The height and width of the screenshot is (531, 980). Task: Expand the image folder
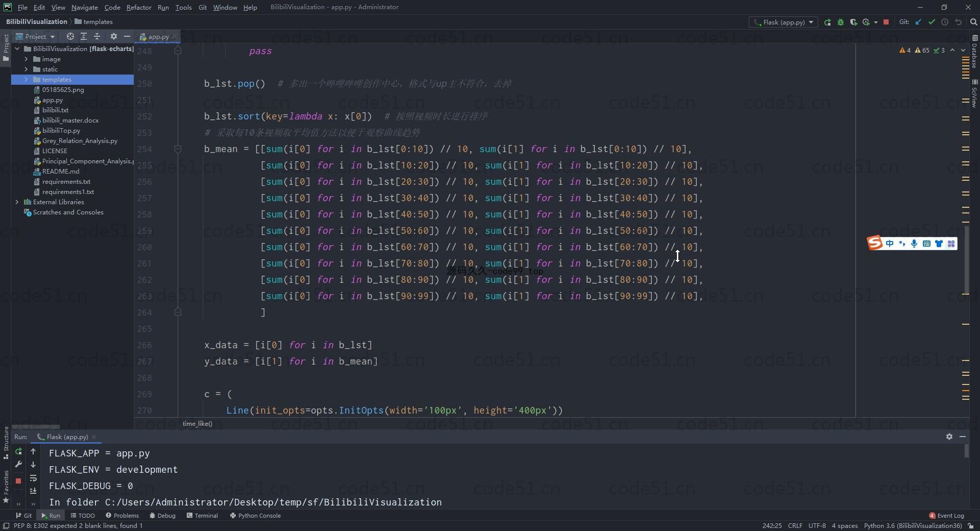pyautogui.click(x=26, y=59)
